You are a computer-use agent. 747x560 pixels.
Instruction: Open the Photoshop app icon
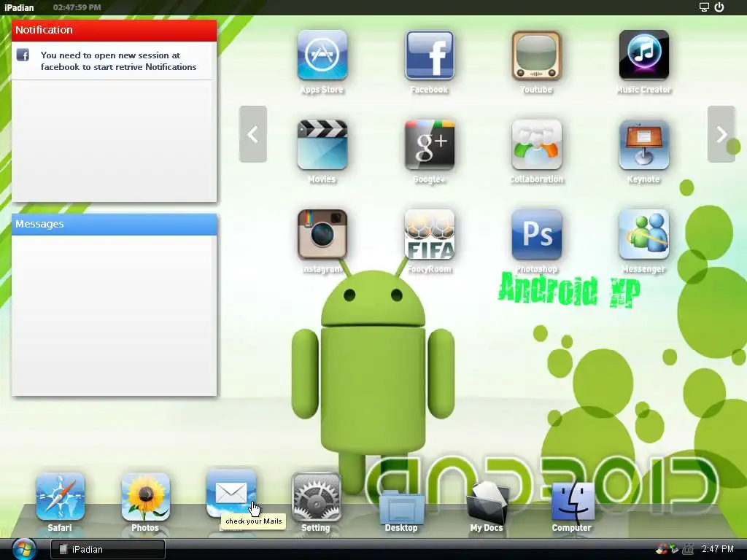point(536,234)
